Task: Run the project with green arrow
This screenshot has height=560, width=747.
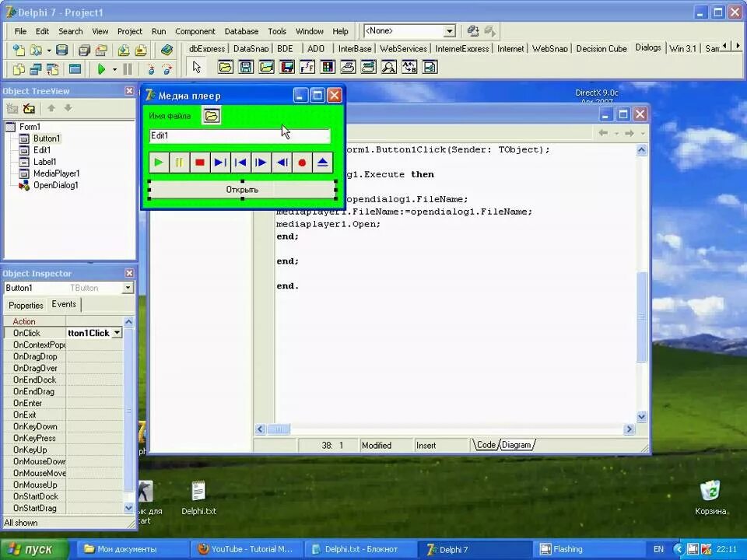Action: (x=101, y=69)
